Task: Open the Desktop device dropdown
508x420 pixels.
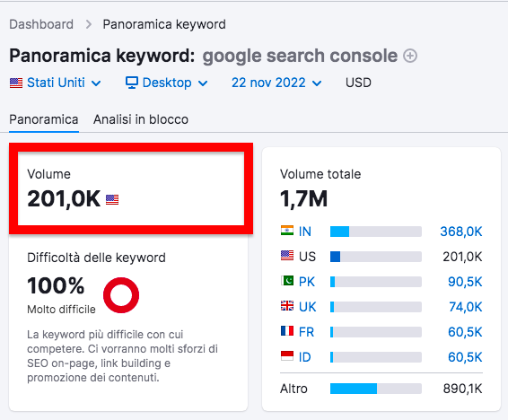Action: coord(167,83)
